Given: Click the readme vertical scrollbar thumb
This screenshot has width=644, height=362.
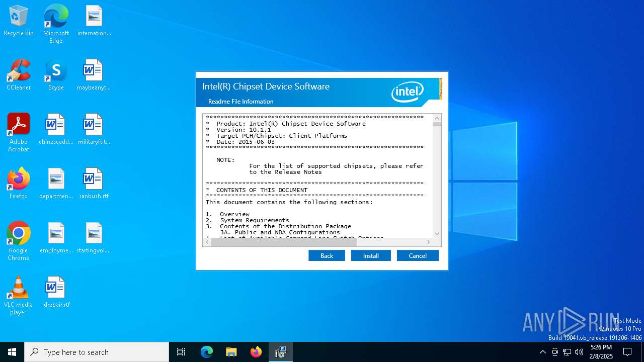Looking at the screenshot, I should [437, 124].
